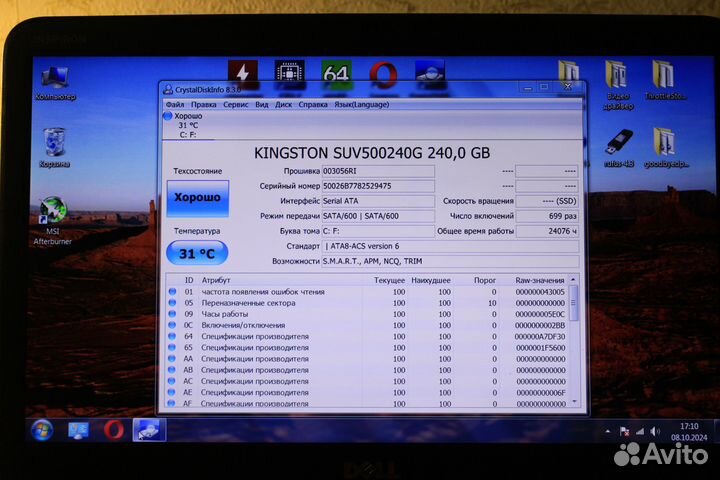Launch Opera from the taskbar
720x480 pixels.
[114, 430]
